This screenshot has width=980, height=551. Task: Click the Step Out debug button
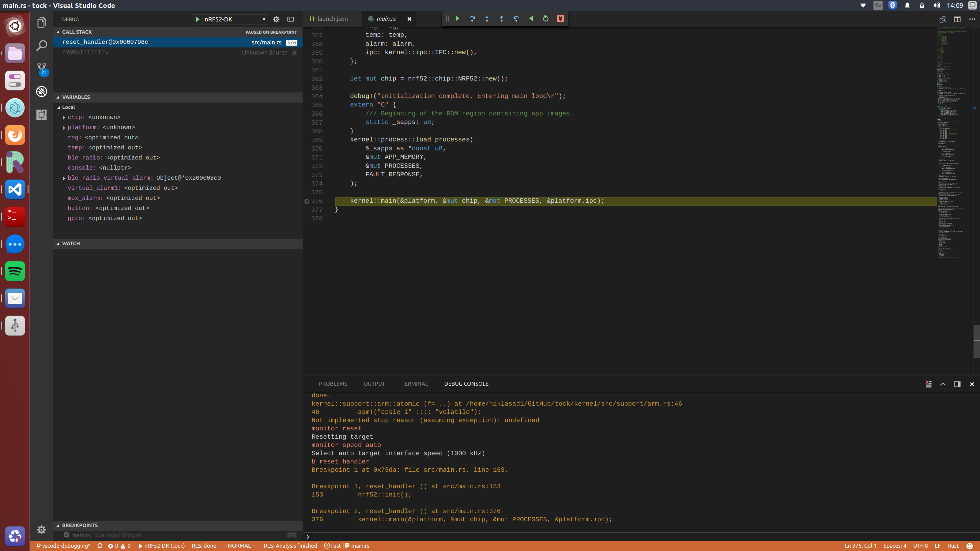pyautogui.click(x=501, y=19)
